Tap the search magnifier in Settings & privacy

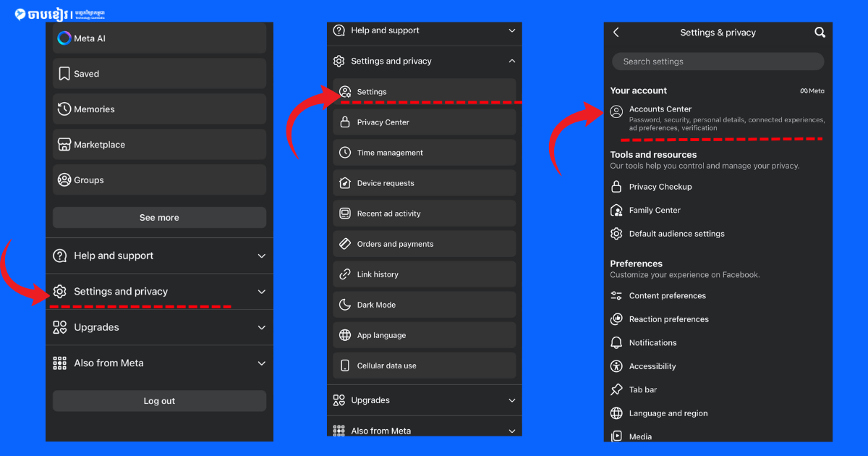[x=820, y=33]
